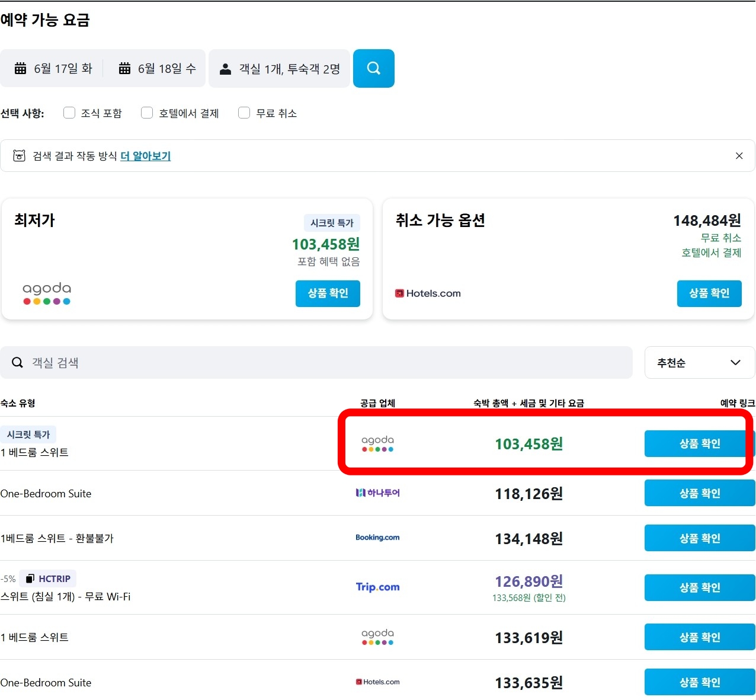Click the Trip.com supplier logo
Viewport: 756px width, 700px height.
click(x=377, y=587)
